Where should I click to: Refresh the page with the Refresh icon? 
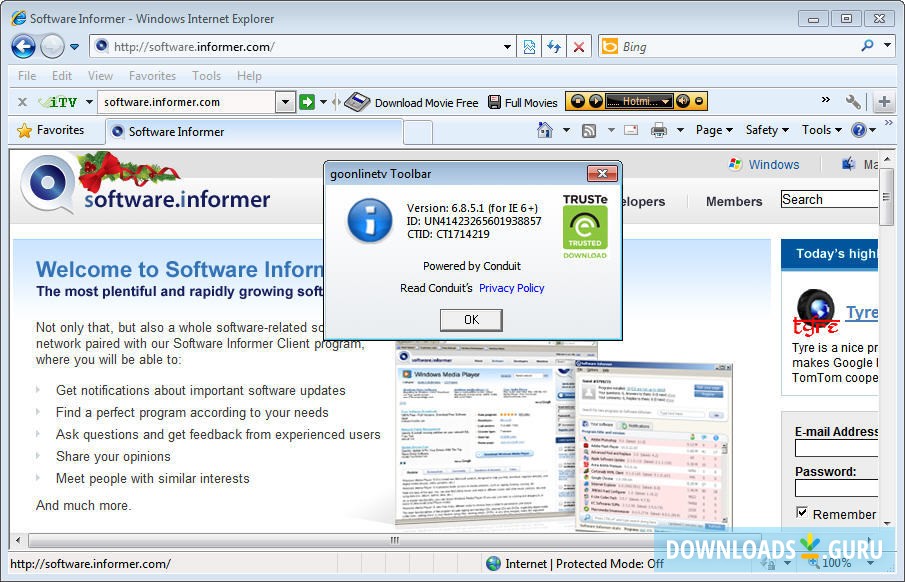pyautogui.click(x=554, y=47)
